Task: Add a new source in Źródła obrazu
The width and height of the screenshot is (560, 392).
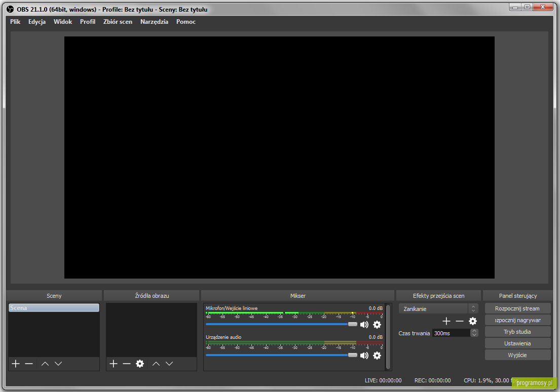Action: [x=114, y=364]
